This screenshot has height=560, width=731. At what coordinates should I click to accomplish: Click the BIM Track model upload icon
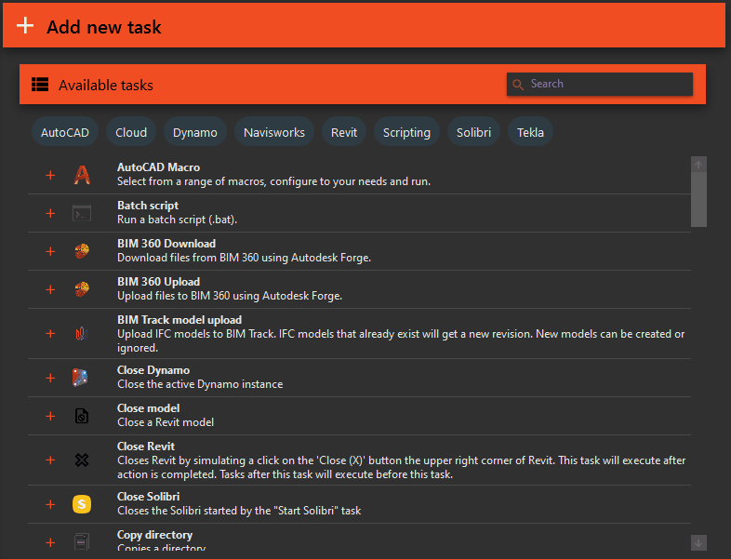[82, 333]
